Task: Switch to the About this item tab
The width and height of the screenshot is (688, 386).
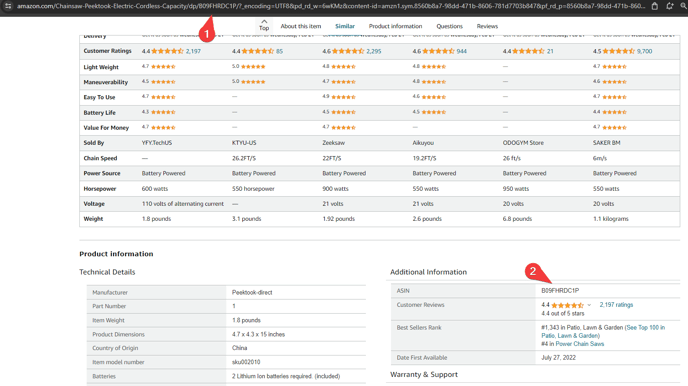Action: (x=301, y=26)
